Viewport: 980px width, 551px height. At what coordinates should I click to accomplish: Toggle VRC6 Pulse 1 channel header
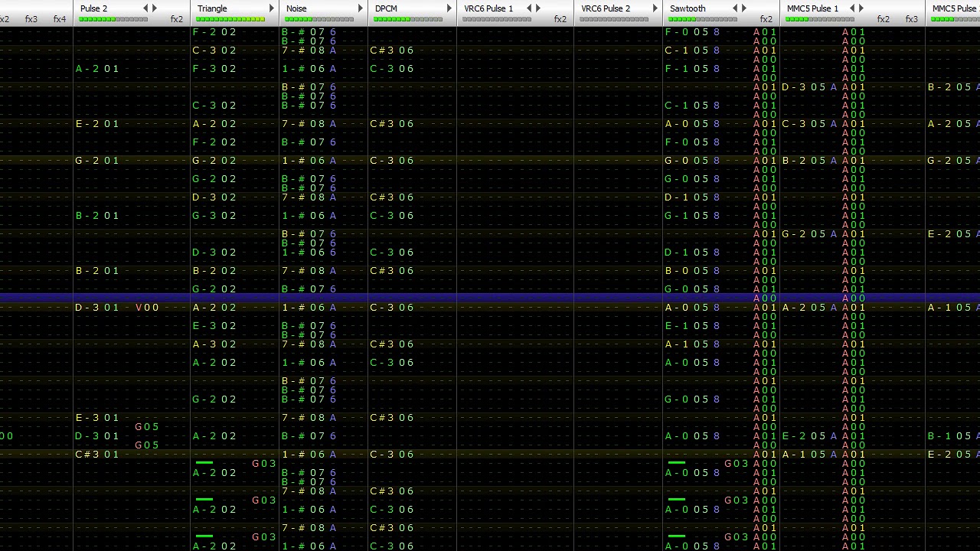(488, 8)
